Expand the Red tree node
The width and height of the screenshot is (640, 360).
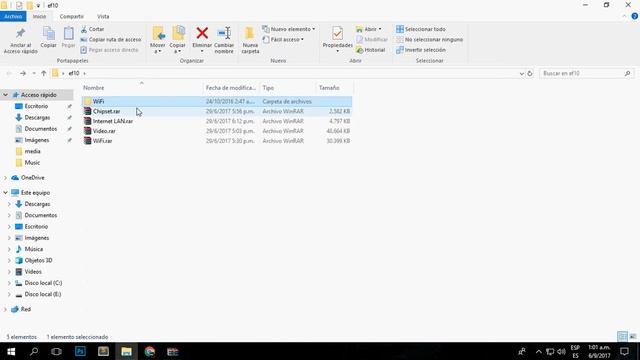pyautogui.click(x=6, y=309)
